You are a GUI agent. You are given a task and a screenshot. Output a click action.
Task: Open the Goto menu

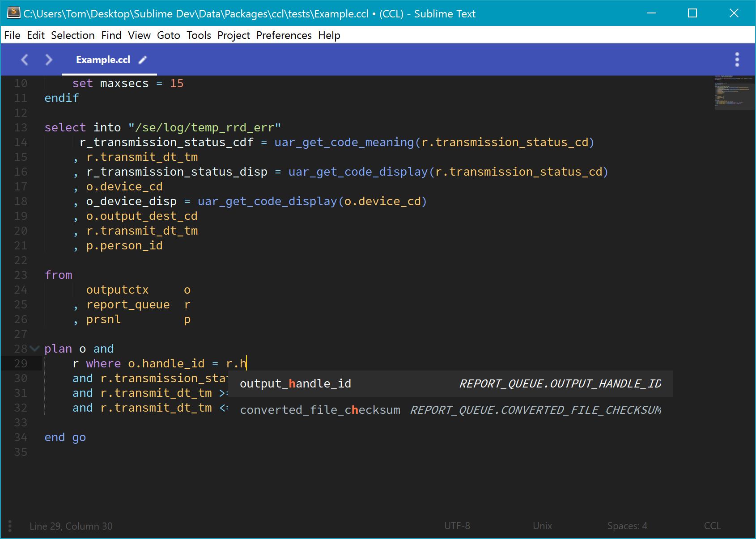(x=169, y=35)
